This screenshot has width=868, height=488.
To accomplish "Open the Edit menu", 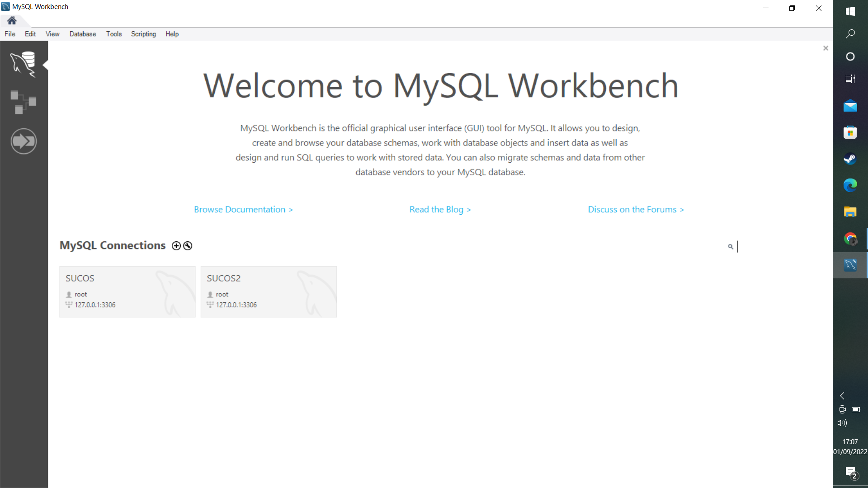I will pyautogui.click(x=30, y=34).
